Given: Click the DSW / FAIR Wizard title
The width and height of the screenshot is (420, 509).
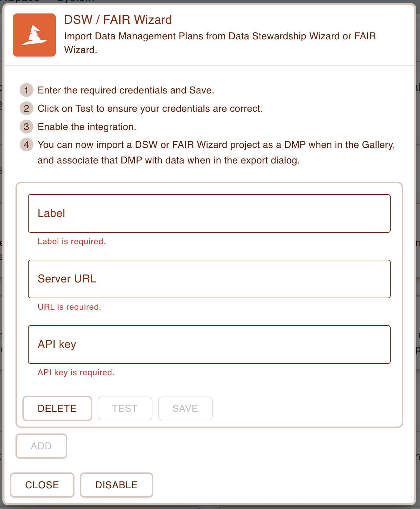Looking at the screenshot, I should coord(118,20).
